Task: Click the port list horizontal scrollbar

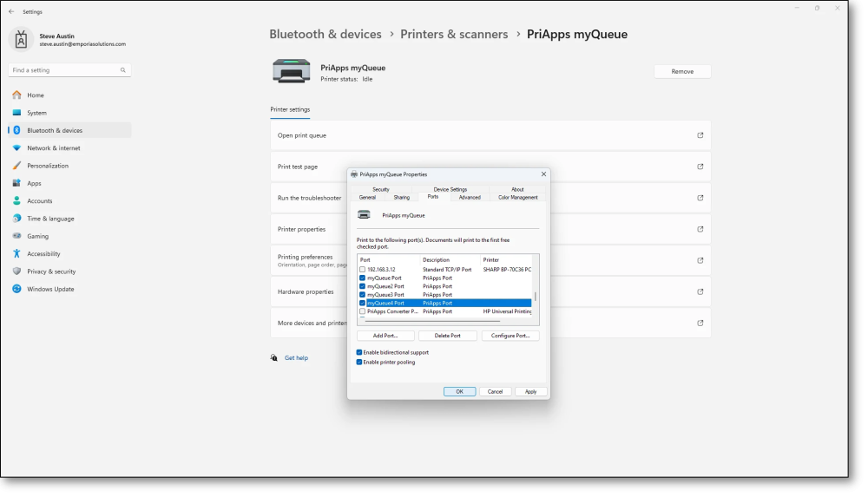Action: pos(431,321)
